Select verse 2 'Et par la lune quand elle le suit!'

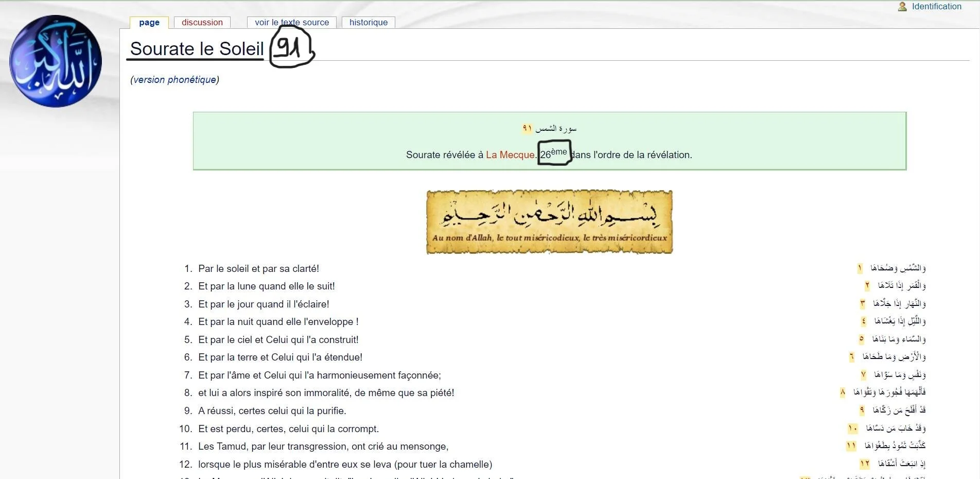267,286
